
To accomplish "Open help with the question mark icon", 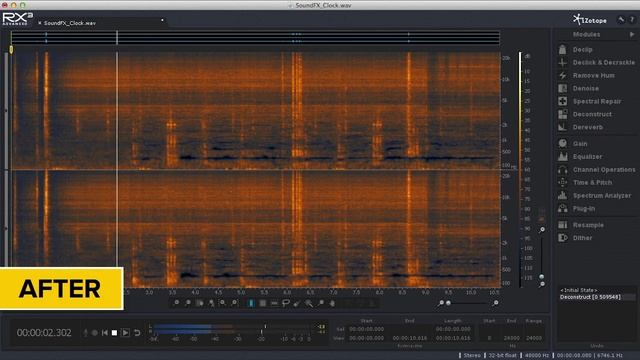I will coord(632,20).
